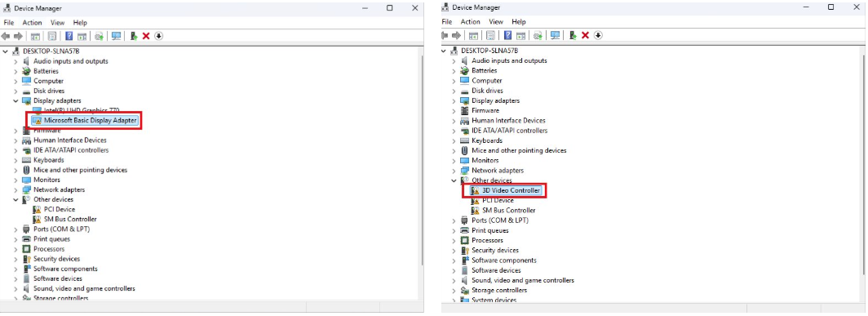Click gear with green arrow icon, right toolbar

point(538,35)
